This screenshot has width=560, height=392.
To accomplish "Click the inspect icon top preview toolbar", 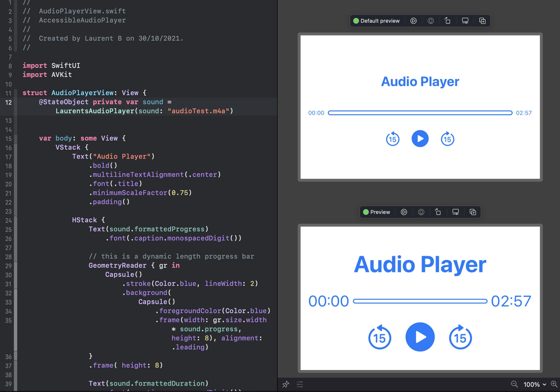I will tap(430, 20).
